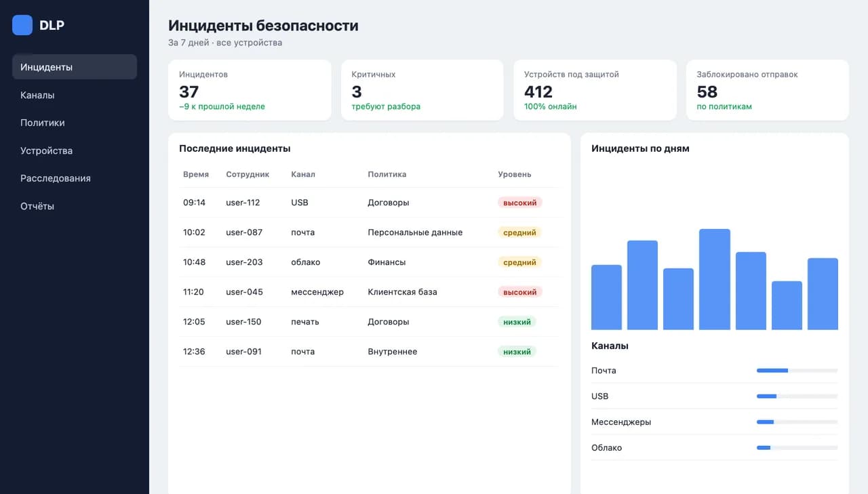Click the Инциденты по дням heading
Viewport: 868px width, 494px height.
(x=640, y=148)
